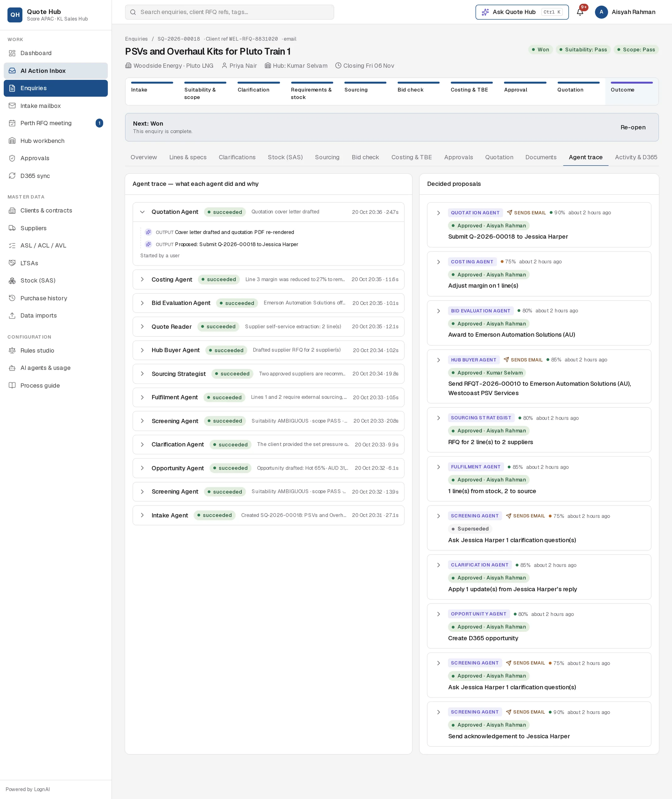Focus the search enquiries field
672x799 pixels.
click(229, 12)
